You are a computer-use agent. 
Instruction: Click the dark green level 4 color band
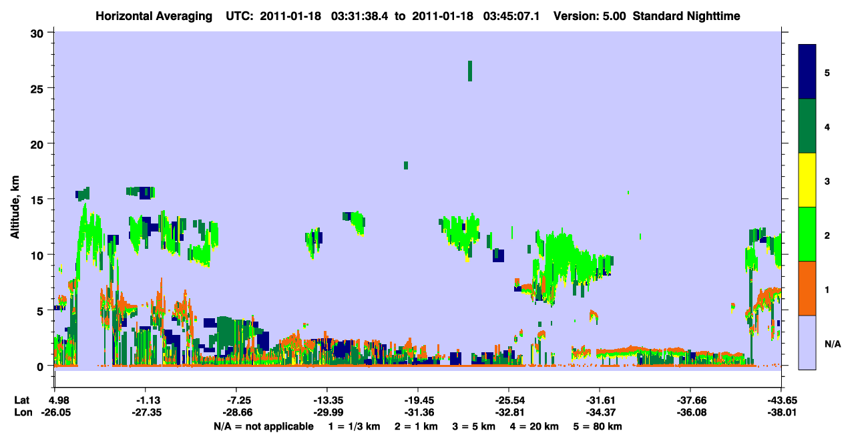pos(807,126)
